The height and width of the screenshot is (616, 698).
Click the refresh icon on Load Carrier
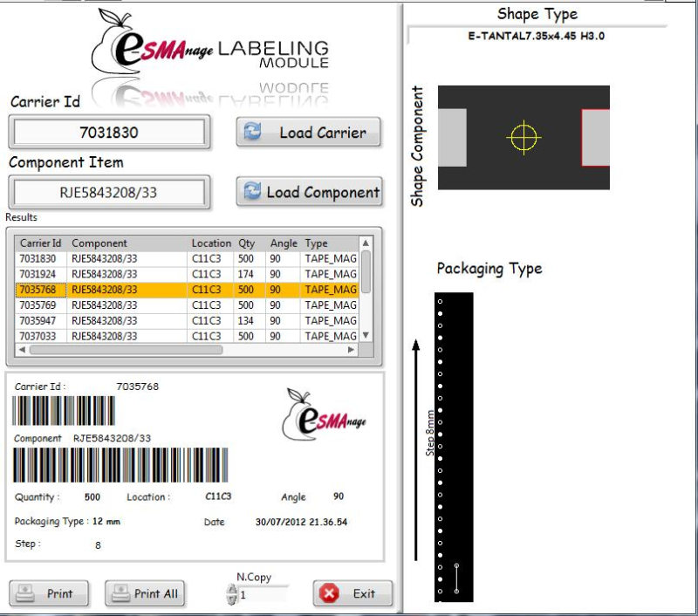pos(253,133)
